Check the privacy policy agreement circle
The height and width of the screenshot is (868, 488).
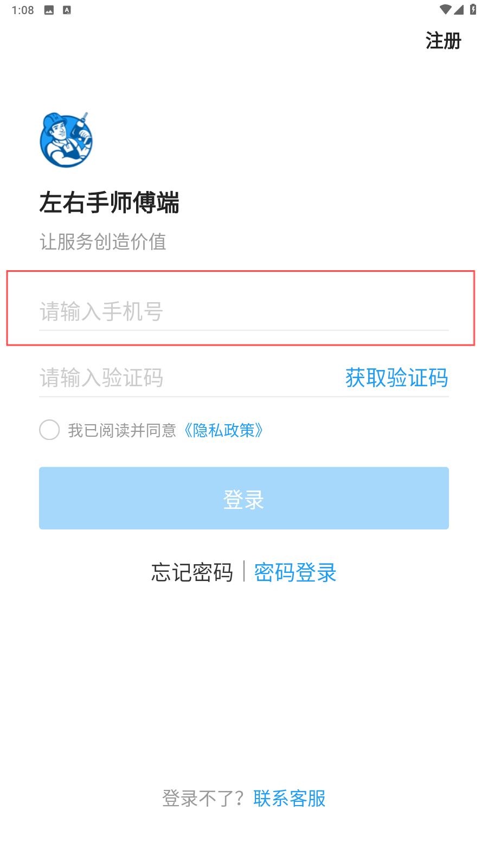pyautogui.click(x=49, y=430)
